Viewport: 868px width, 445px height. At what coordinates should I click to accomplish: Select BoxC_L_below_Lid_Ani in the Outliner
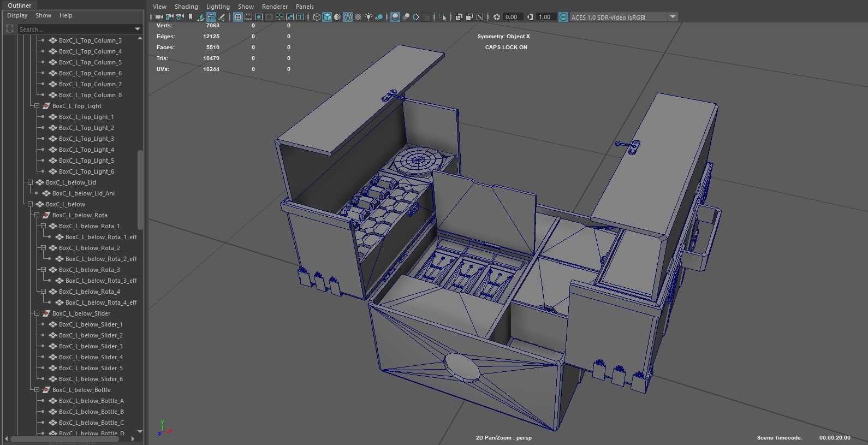(x=83, y=193)
